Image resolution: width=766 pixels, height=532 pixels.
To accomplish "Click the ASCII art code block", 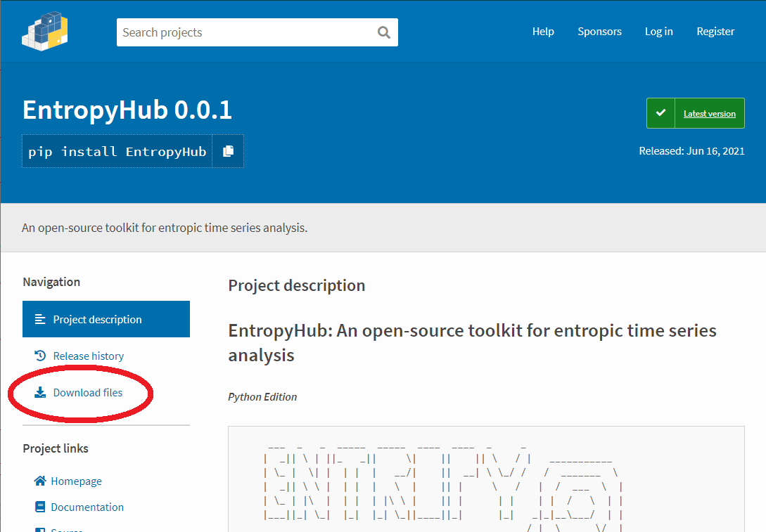I will tap(486, 479).
